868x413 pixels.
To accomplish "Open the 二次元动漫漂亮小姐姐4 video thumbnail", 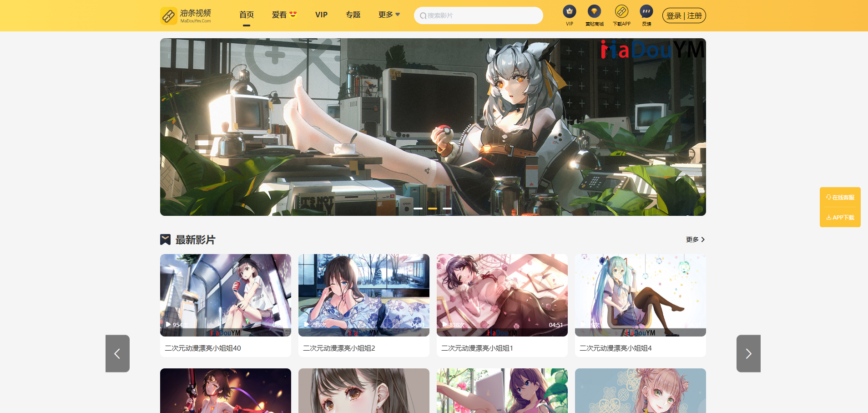I will tap(640, 295).
